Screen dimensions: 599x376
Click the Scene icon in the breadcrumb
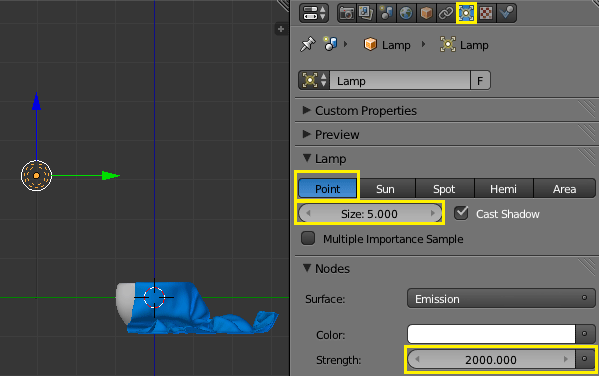coord(330,44)
